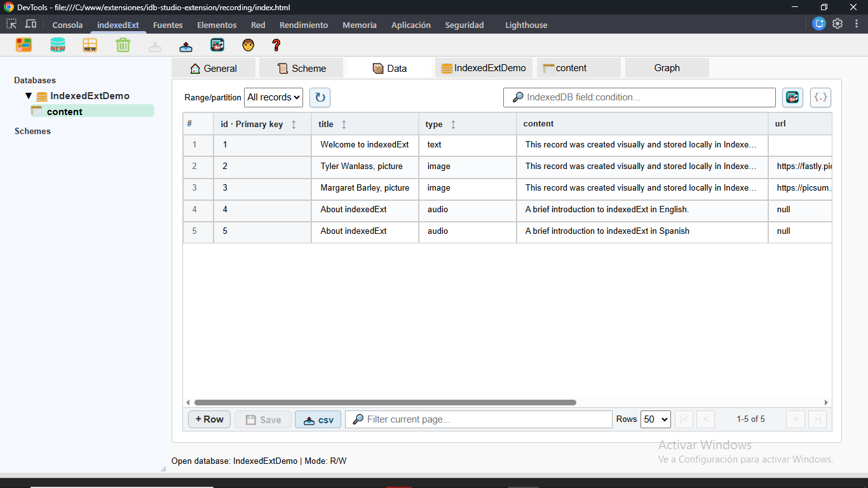Go to previous page of records
Screen dimensions: 868x488
705,419
